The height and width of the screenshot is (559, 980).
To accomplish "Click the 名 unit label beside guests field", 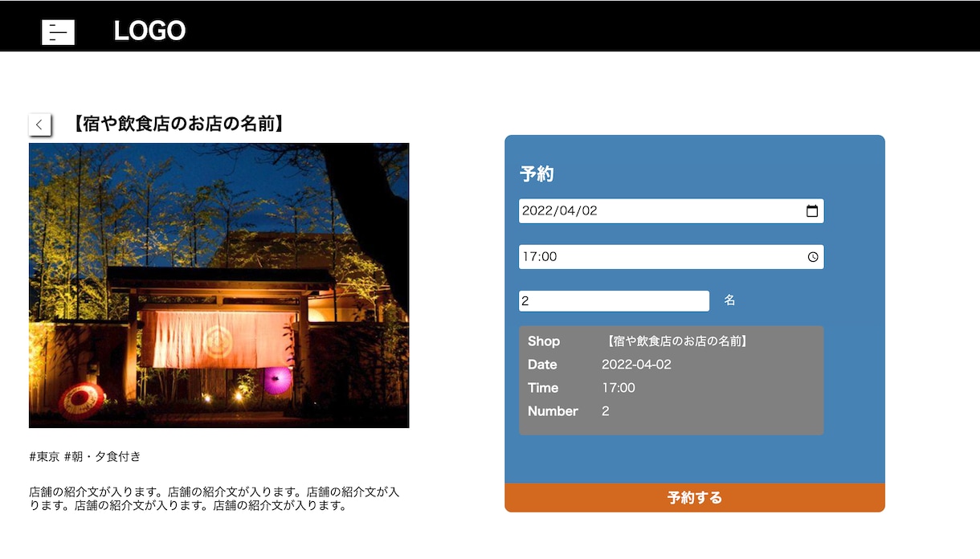I will tap(729, 300).
